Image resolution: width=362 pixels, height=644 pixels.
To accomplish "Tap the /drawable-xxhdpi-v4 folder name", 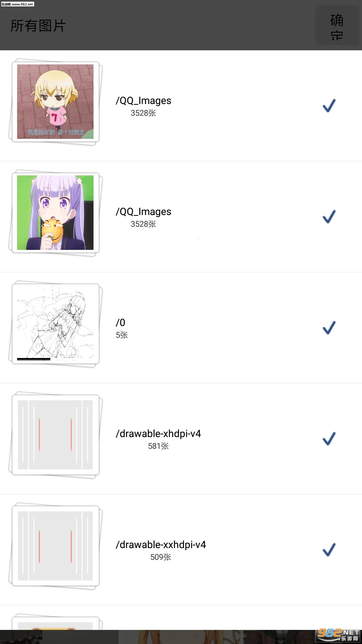I will point(161,545).
